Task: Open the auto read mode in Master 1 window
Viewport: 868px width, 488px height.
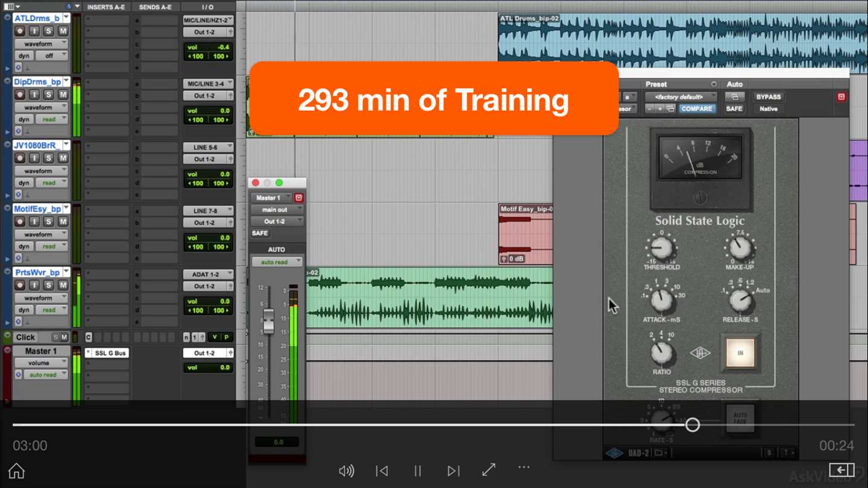Action: click(x=277, y=262)
